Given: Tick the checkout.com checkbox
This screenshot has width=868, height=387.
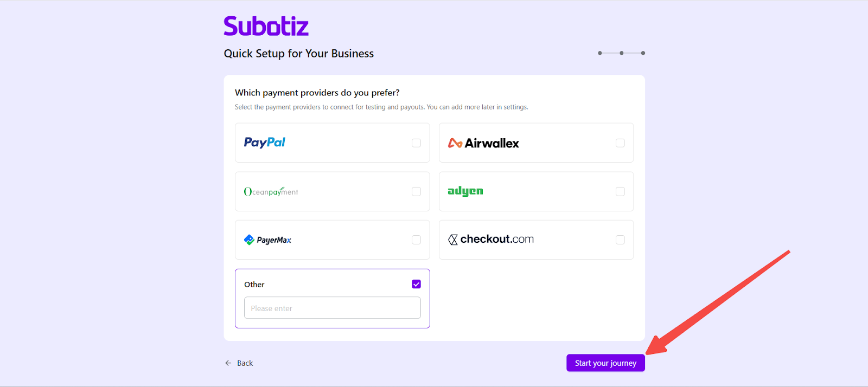Looking at the screenshot, I should [x=620, y=240].
